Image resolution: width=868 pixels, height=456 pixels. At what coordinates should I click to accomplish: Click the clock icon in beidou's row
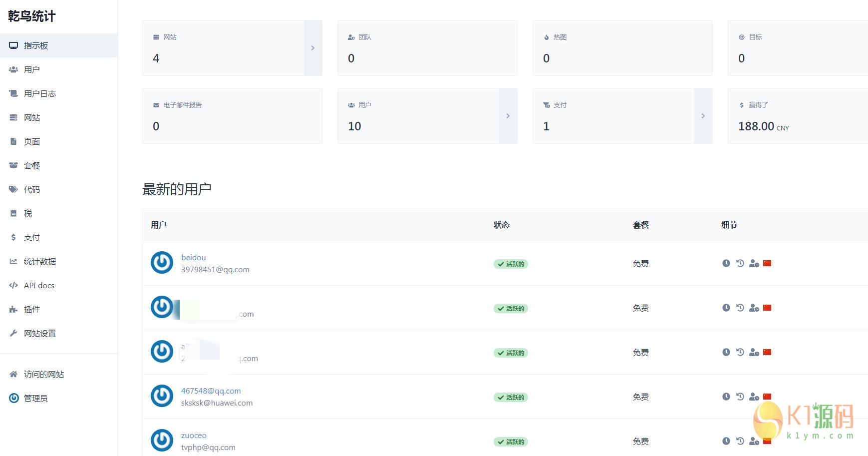(726, 263)
